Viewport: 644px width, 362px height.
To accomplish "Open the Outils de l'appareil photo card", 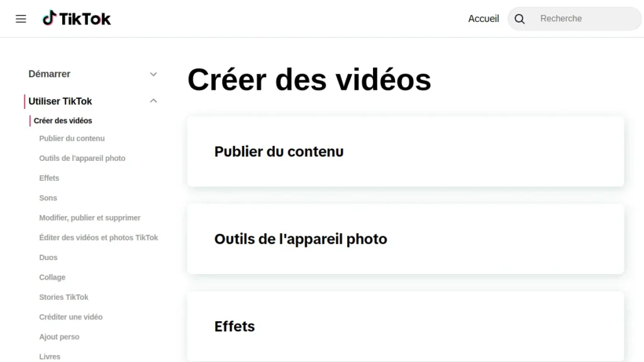I will pyautogui.click(x=406, y=239).
